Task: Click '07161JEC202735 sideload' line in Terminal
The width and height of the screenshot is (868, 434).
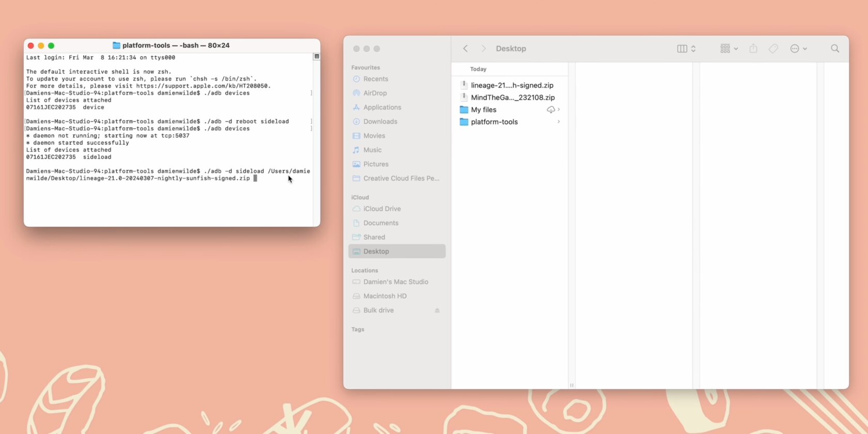Action: (69, 157)
